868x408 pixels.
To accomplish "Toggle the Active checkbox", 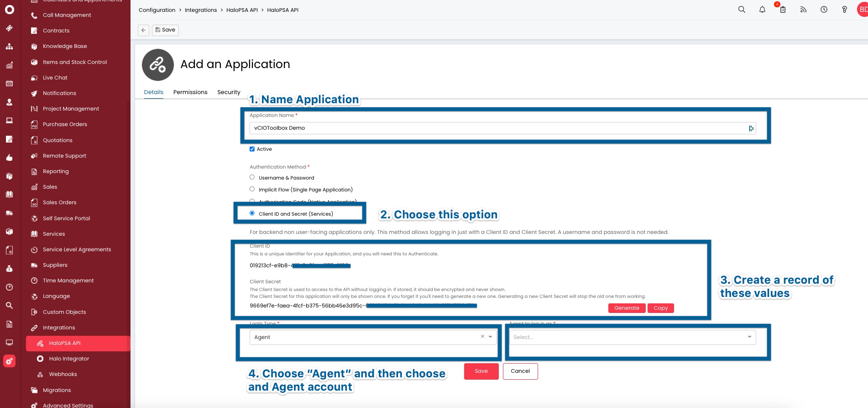I will [x=252, y=149].
